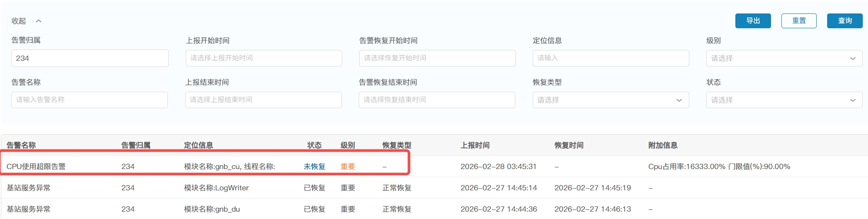Click the 告警名称 input field
The image size is (868, 219).
coord(90,100)
